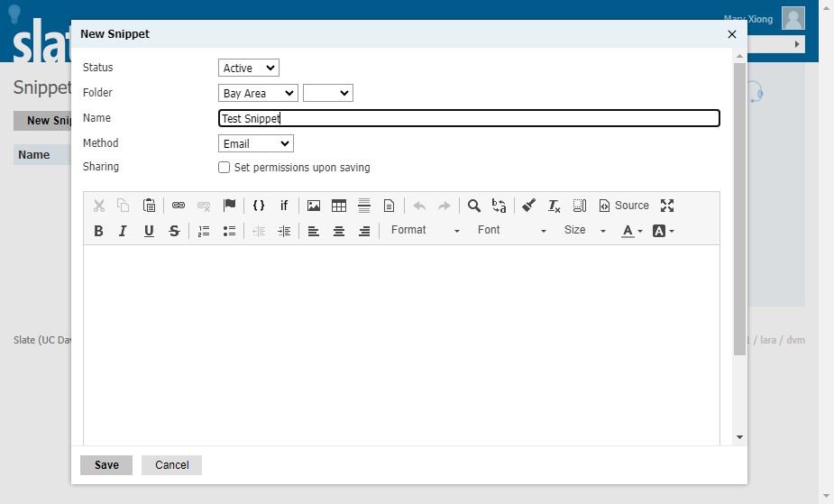Image resolution: width=834 pixels, height=504 pixels.
Task: Decrease indent of the text
Action: (259, 231)
